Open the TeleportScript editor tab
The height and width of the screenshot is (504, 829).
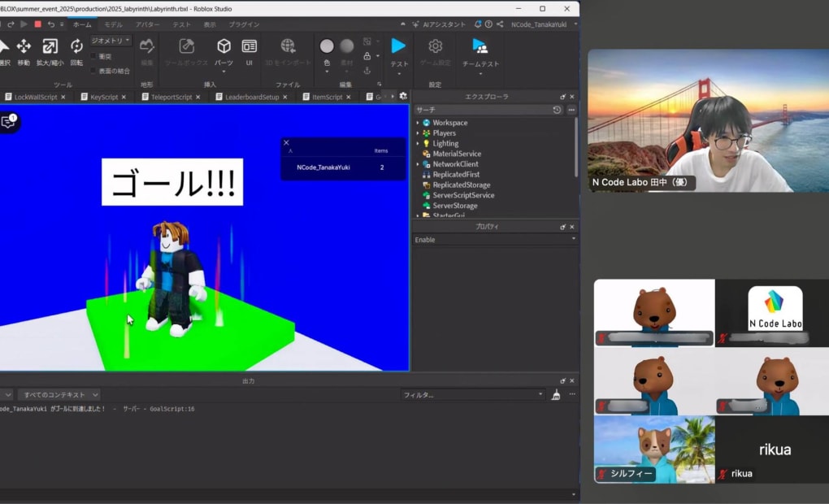[x=171, y=97]
